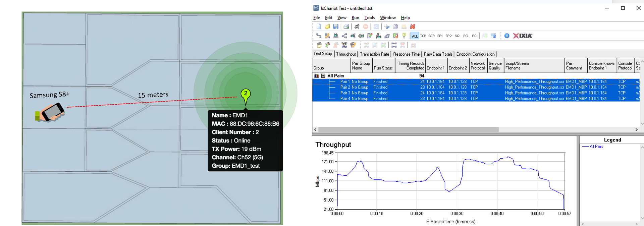The height and width of the screenshot is (226, 644).
Task: Select the Pair 2 row
Action: click(476, 87)
